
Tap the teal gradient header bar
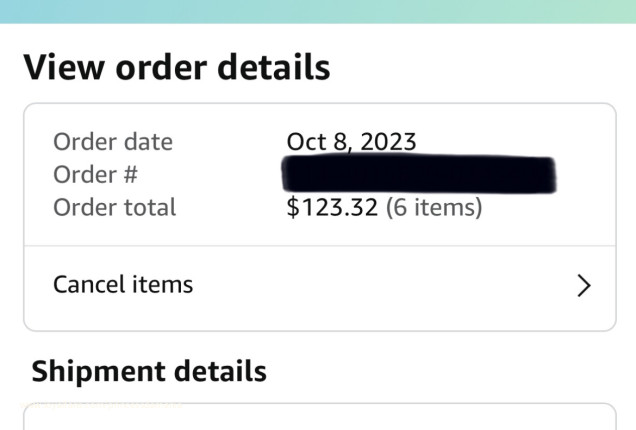coord(318,11)
